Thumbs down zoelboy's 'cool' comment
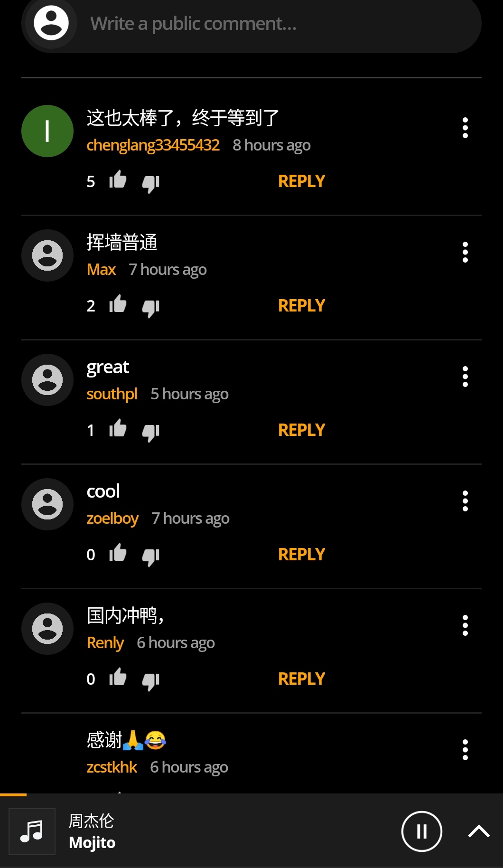The height and width of the screenshot is (868, 503). pos(151,557)
